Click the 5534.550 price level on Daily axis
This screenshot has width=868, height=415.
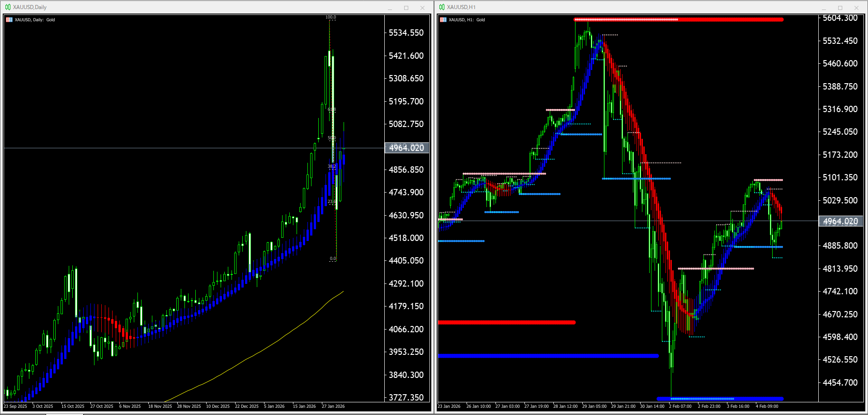(x=406, y=33)
